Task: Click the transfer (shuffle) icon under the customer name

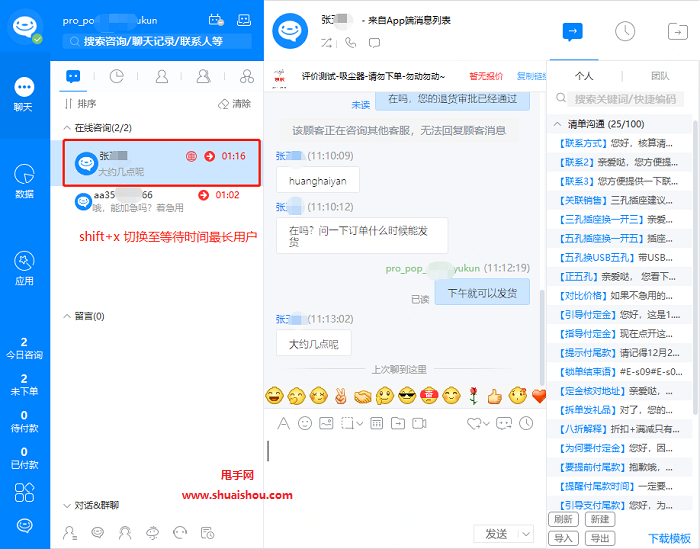Action: (326, 43)
